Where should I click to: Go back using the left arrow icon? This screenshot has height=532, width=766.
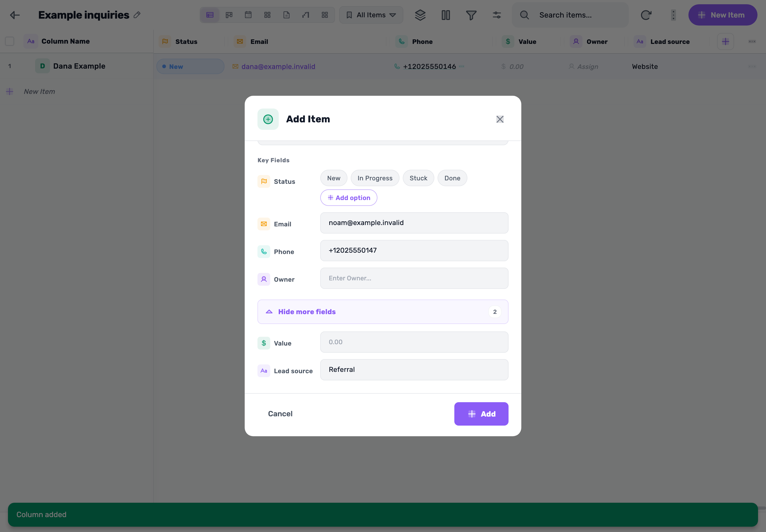15,15
